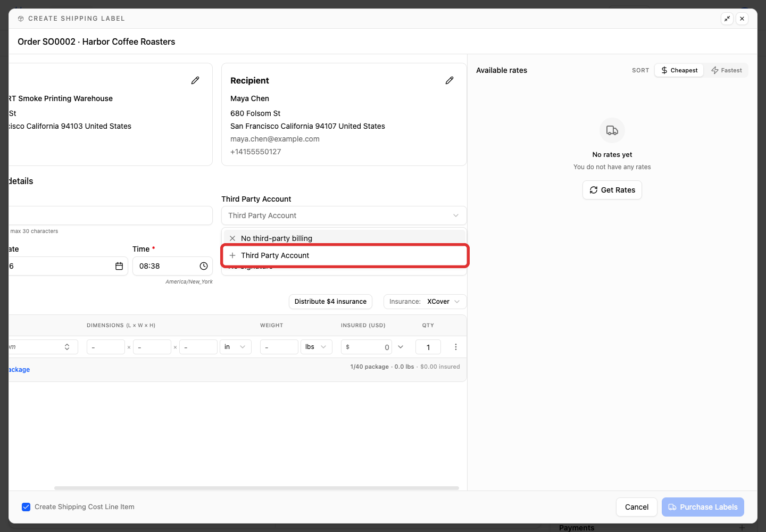This screenshot has width=766, height=532.
Task: Focus the package height dimension field
Action: (198, 347)
